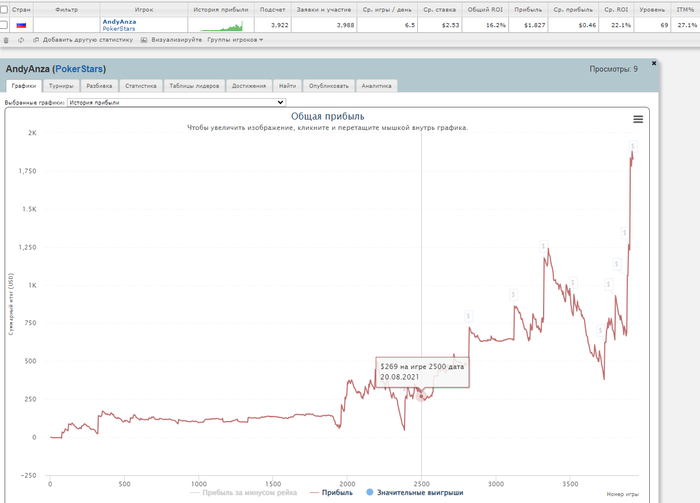The height and width of the screenshot is (503, 700).
Task: Switch to the Разбивка tab
Action: (x=99, y=86)
